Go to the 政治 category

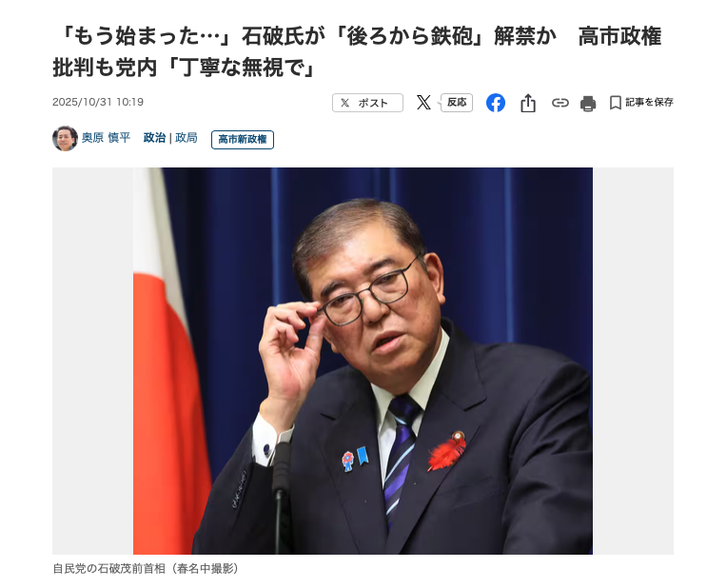point(155,138)
